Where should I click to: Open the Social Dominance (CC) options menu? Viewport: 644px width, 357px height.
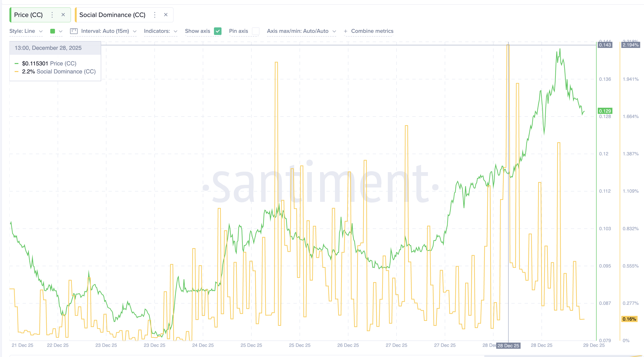pyautogui.click(x=155, y=15)
